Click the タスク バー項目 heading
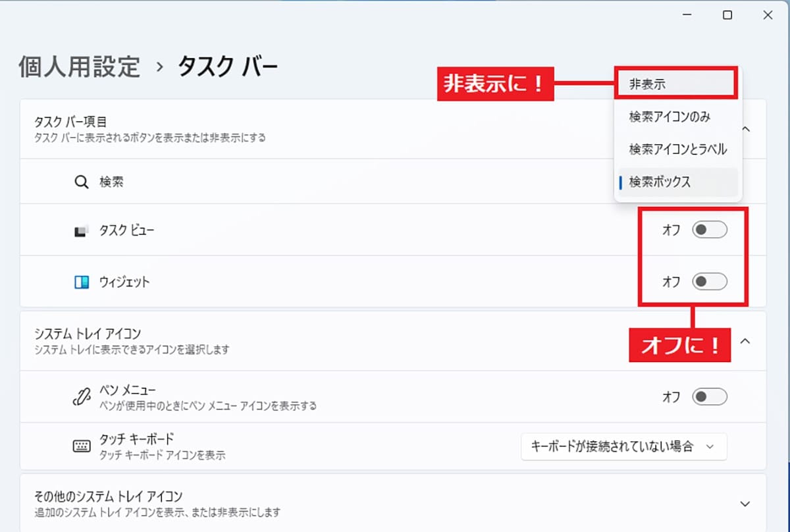Image resolution: width=790 pixels, height=532 pixels. (70, 122)
